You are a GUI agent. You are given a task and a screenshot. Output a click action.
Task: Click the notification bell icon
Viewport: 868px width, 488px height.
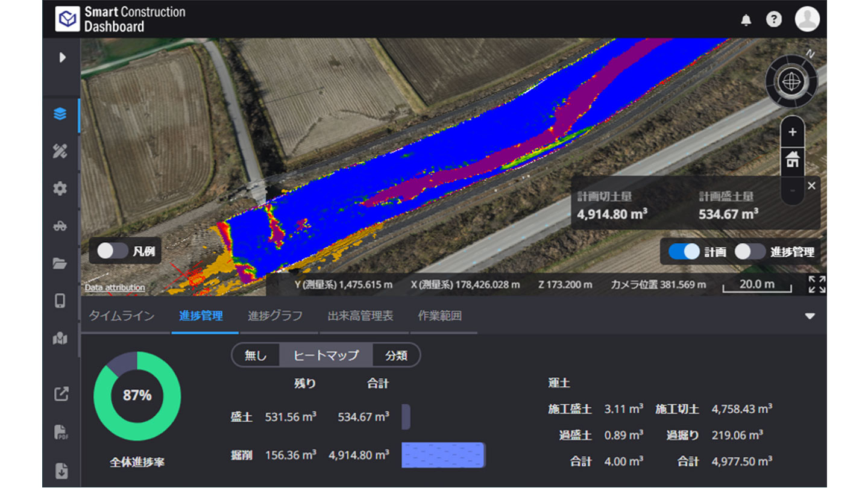click(x=746, y=20)
